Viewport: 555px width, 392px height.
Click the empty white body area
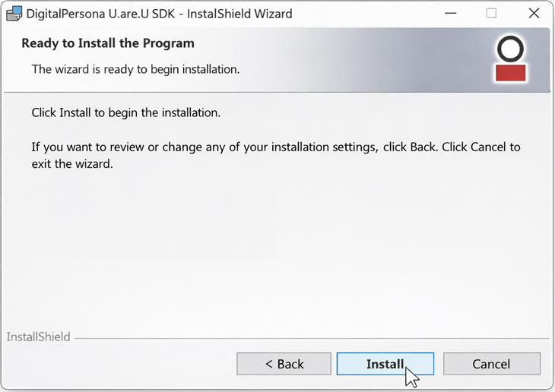pyautogui.click(x=274, y=243)
